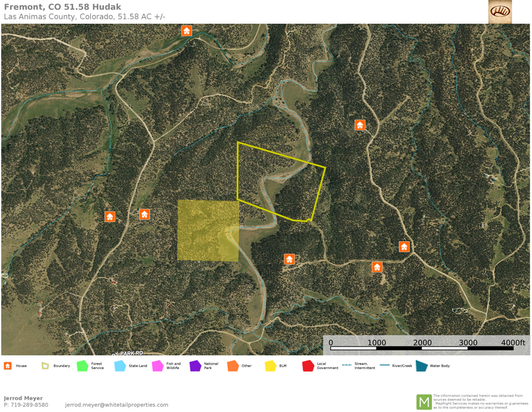
Task: Click the 4000ft scale bar
Action: click(x=513, y=343)
